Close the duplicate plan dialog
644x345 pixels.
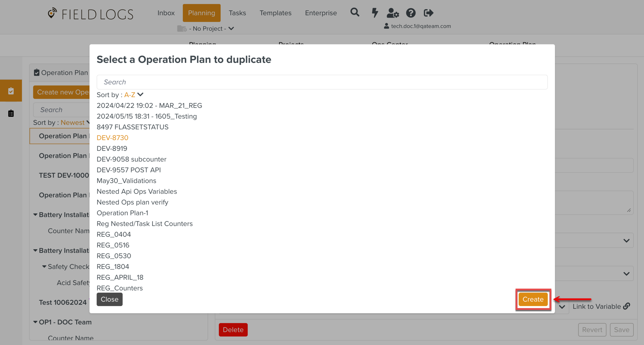[x=109, y=299]
